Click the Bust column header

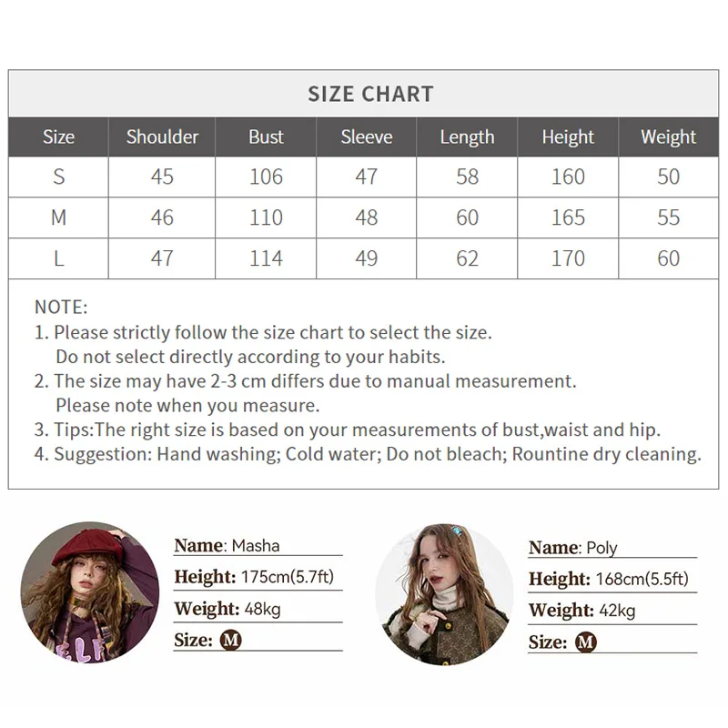(x=266, y=136)
